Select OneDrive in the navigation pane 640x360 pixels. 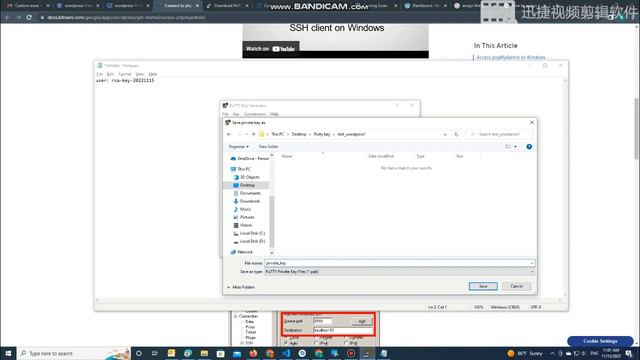[x=249, y=158]
